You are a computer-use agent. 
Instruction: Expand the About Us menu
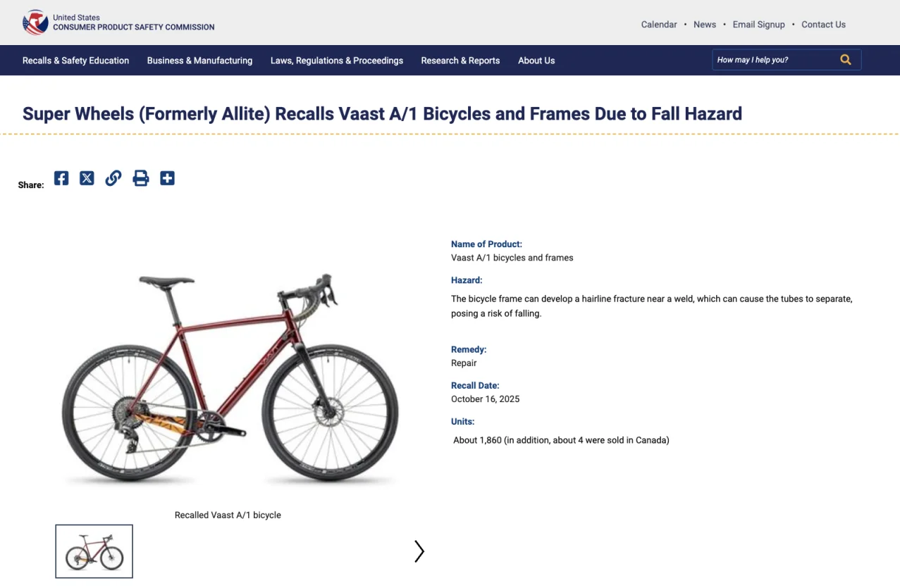click(536, 61)
